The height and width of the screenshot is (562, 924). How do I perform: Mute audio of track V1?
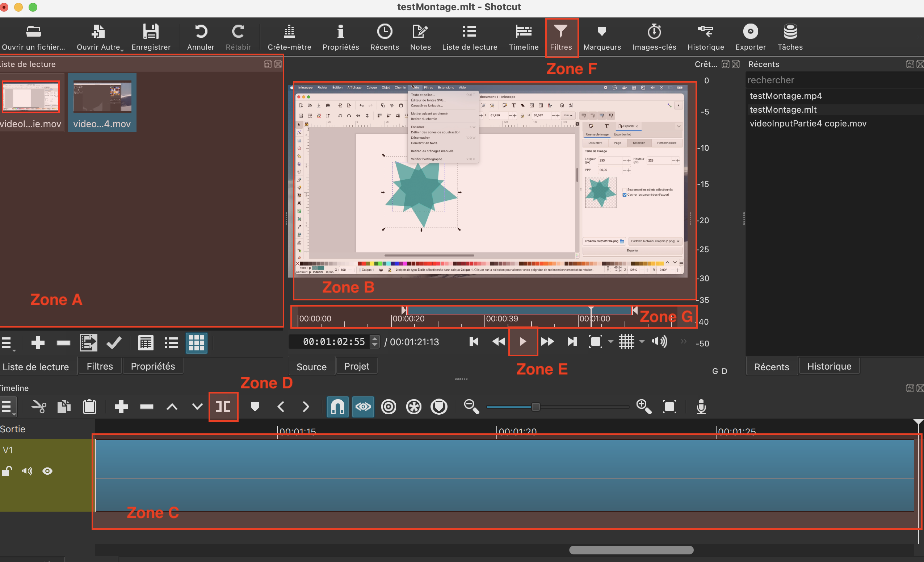pyautogui.click(x=27, y=471)
